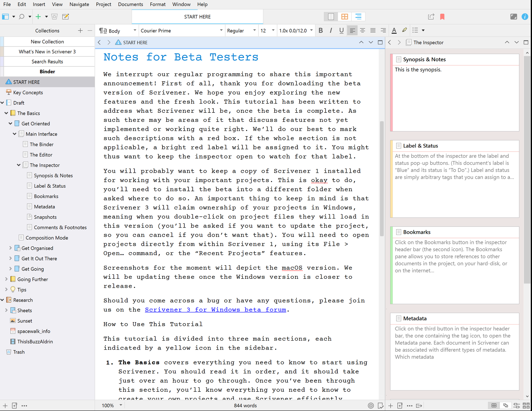Viewport: 532px width, 411px height.
Task: Toggle the Inspector info icon
Action: point(525,17)
